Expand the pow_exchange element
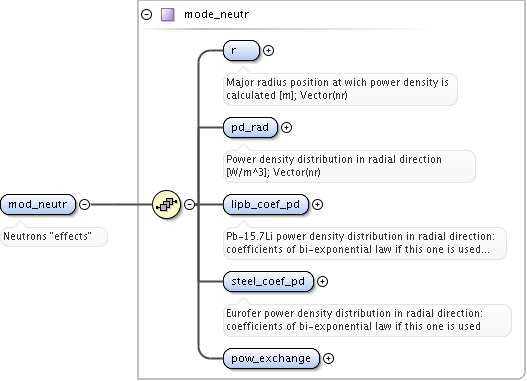527x381 pixels. click(328, 358)
